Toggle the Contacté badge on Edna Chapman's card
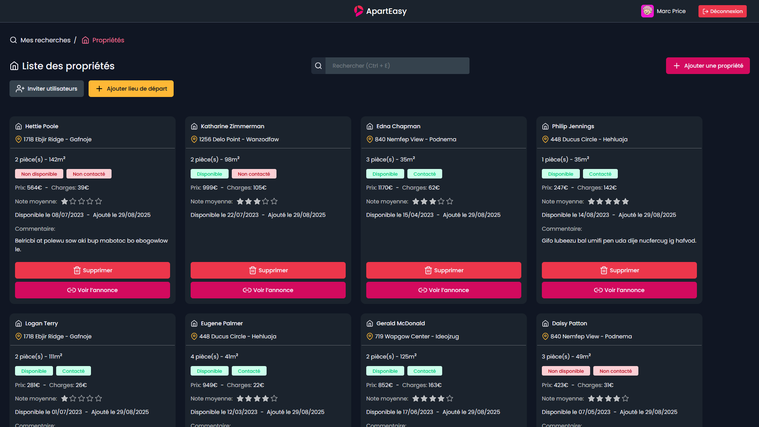The image size is (759, 427). point(424,174)
